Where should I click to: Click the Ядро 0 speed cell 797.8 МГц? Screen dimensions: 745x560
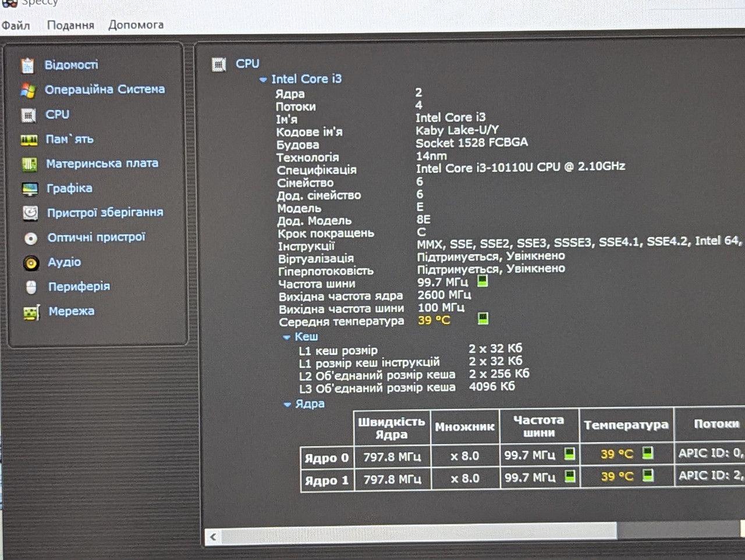pos(392,457)
